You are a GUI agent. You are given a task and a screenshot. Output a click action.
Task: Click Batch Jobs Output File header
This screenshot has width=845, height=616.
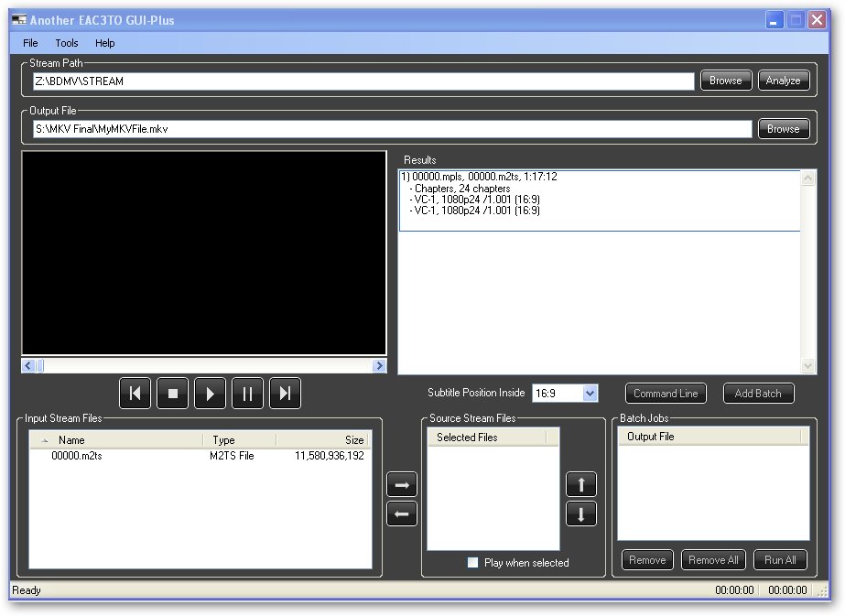[710, 437]
